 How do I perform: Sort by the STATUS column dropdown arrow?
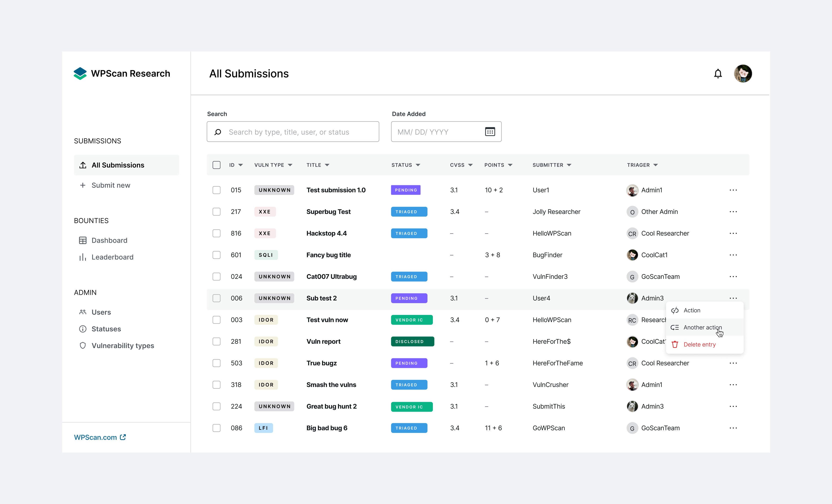[418, 165]
